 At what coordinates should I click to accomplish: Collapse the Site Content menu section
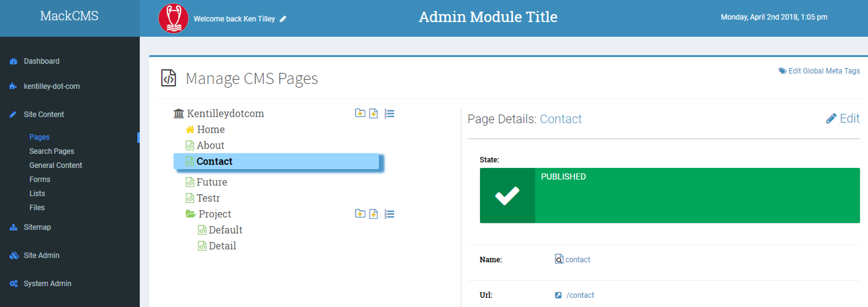pos(44,115)
